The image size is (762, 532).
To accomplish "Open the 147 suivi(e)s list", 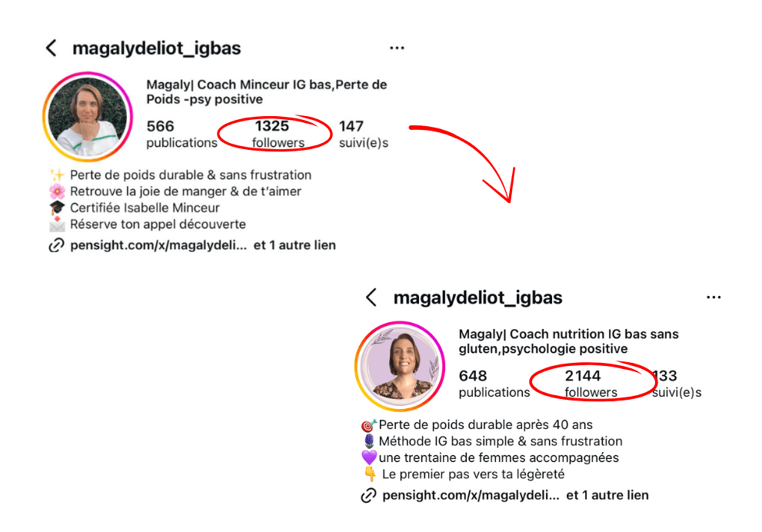I will tap(364, 134).
